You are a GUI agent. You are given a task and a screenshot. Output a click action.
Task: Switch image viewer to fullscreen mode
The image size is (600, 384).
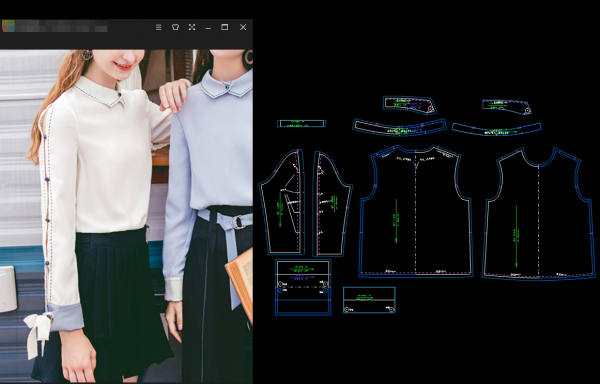(x=192, y=27)
